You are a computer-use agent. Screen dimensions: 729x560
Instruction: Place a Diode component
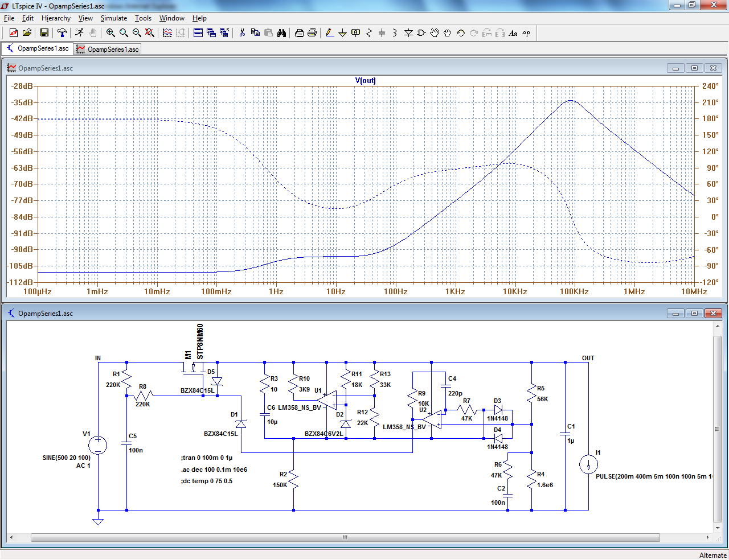point(408,33)
